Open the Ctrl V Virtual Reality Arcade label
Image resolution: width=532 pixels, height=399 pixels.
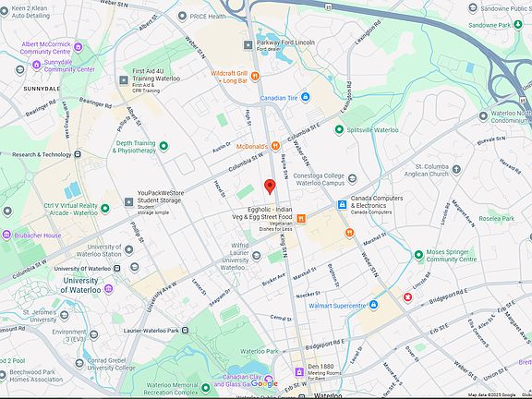(x=70, y=210)
